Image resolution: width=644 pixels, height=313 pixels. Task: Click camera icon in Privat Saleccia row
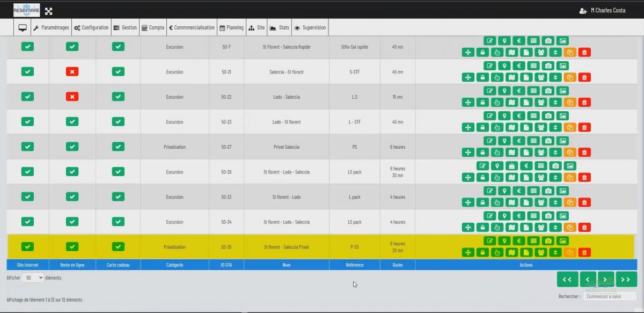point(548,141)
